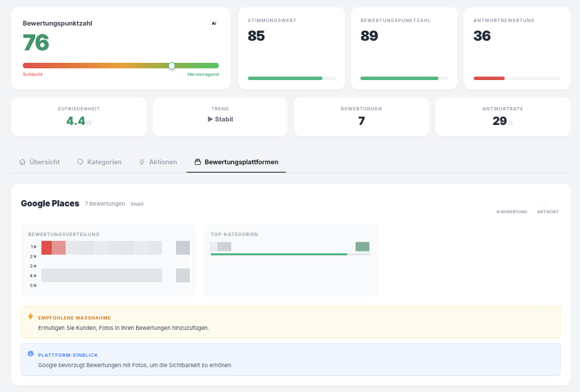
Task: Click the AI badge on Bewertungspunktzahl card
Action: coord(214,23)
